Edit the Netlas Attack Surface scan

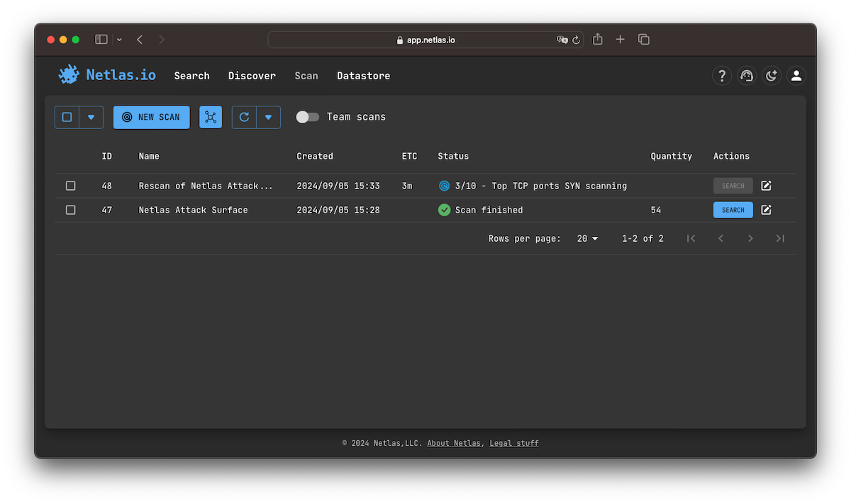pyautogui.click(x=766, y=210)
